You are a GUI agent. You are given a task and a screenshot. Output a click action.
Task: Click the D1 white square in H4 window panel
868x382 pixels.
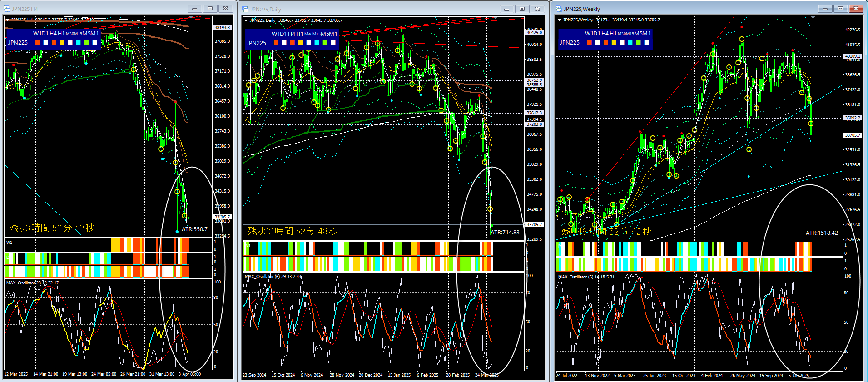click(x=46, y=42)
